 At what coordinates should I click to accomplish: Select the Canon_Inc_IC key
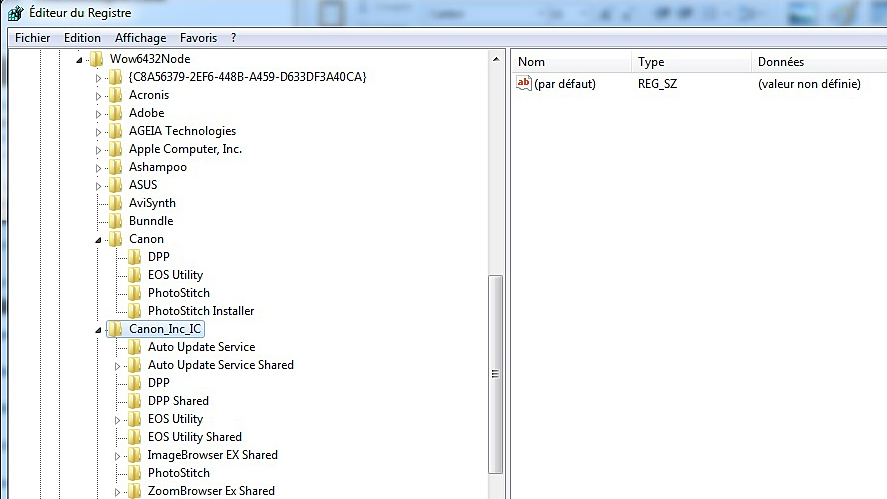pos(165,329)
